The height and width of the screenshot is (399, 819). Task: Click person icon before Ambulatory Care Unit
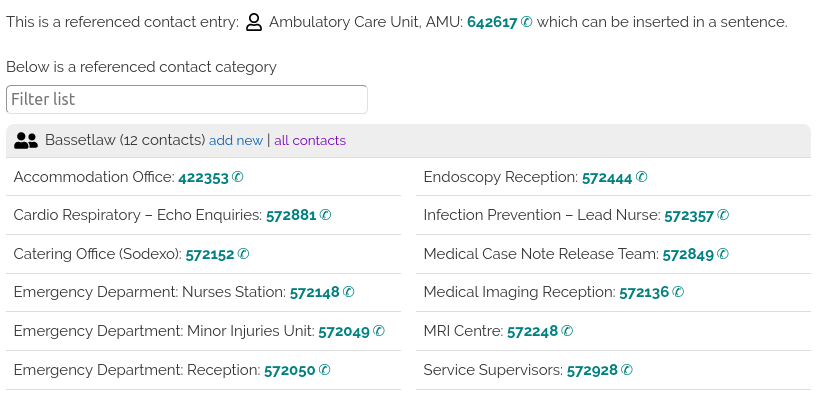[x=254, y=22]
